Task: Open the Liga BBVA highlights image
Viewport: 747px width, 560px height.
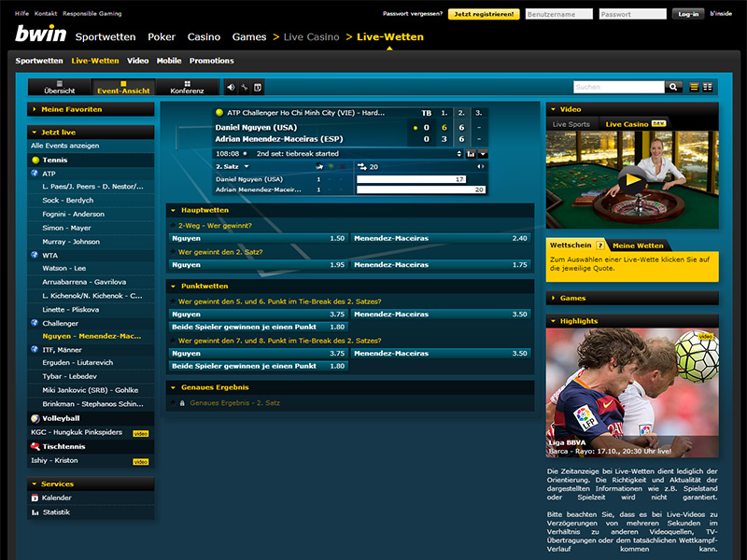Action: tap(632, 393)
